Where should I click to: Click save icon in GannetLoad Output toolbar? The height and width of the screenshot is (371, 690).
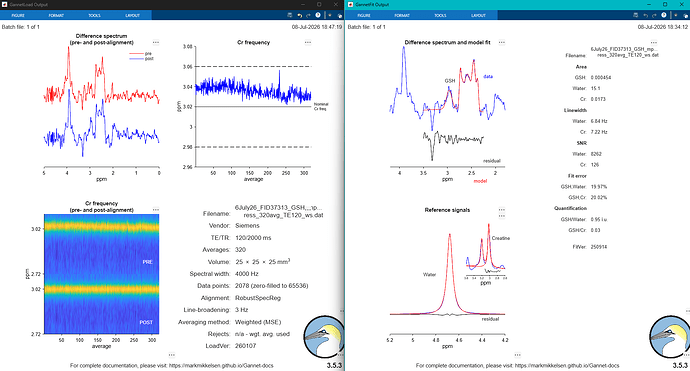pos(290,15)
